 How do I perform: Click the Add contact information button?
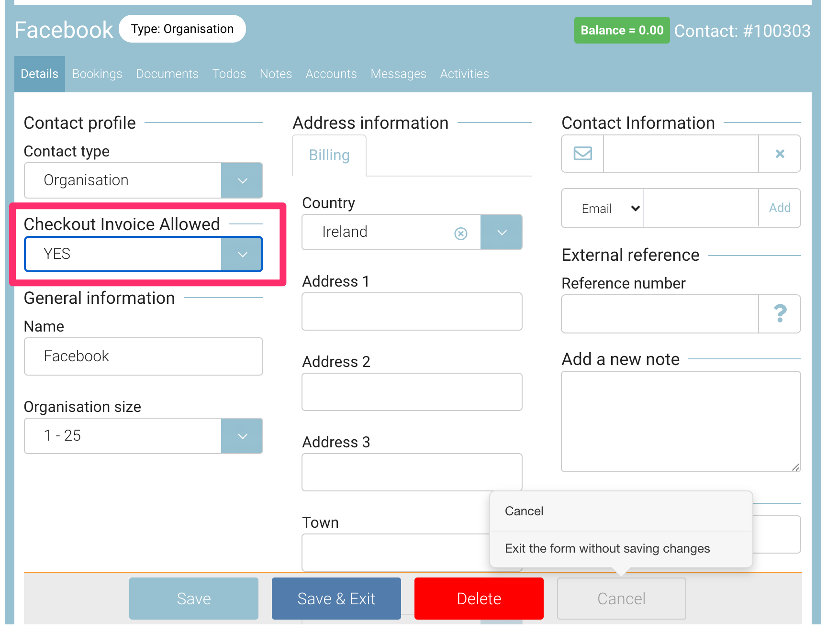coord(780,208)
